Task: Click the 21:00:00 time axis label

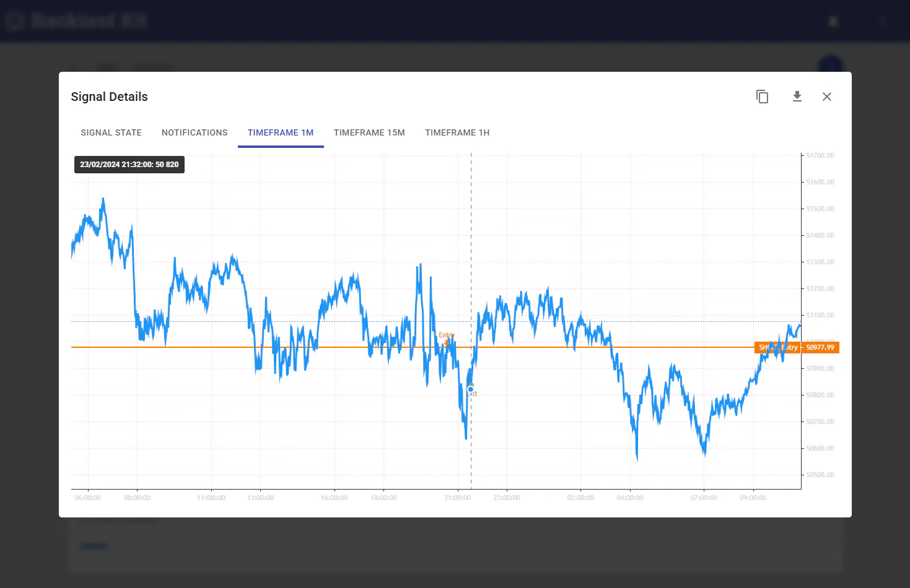Action: pos(458,498)
